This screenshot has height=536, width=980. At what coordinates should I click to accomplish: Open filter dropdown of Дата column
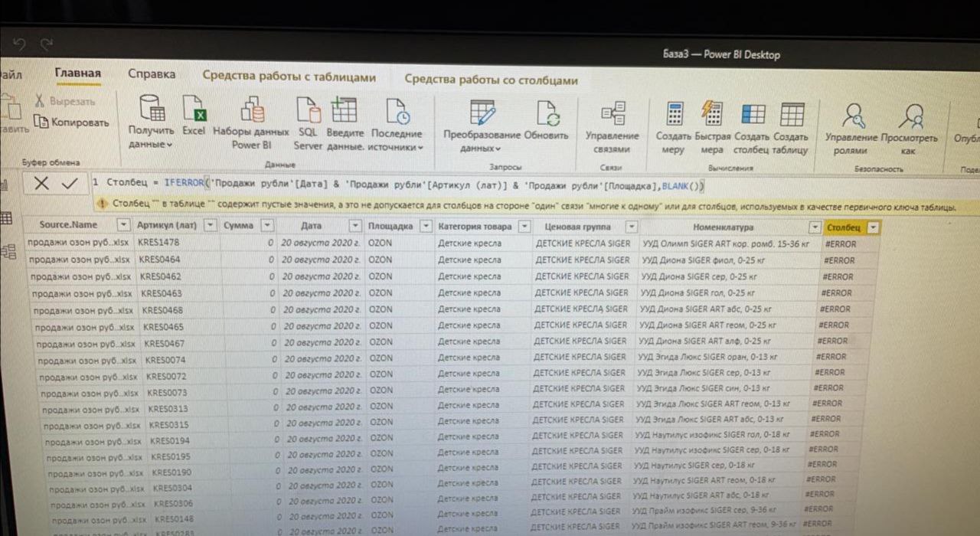pyautogui.click(x=355, y=226)
